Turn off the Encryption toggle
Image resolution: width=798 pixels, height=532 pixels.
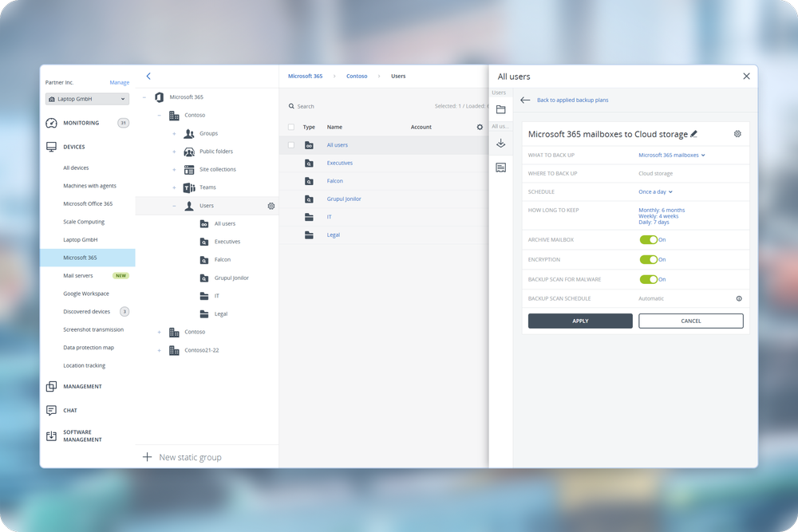tap(648, 259)
